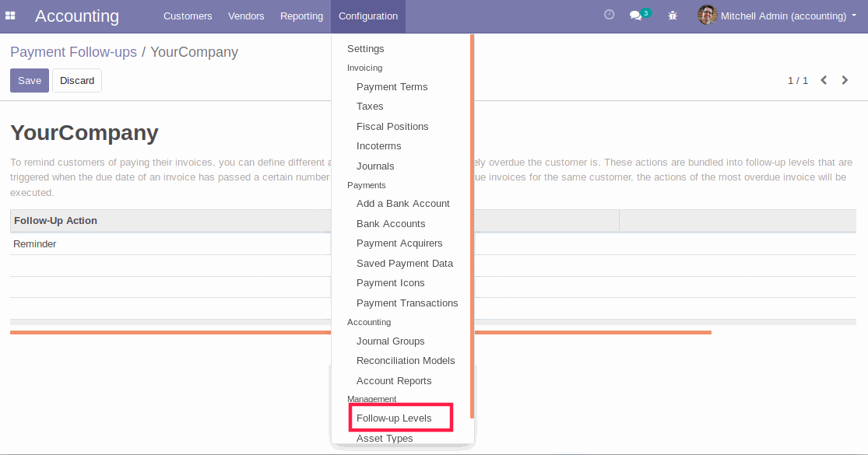Image resolution: width=868 pixels, height=455 pixels.
Task: Select Follow-up Levels menu entry
Action: pos(394,418)
